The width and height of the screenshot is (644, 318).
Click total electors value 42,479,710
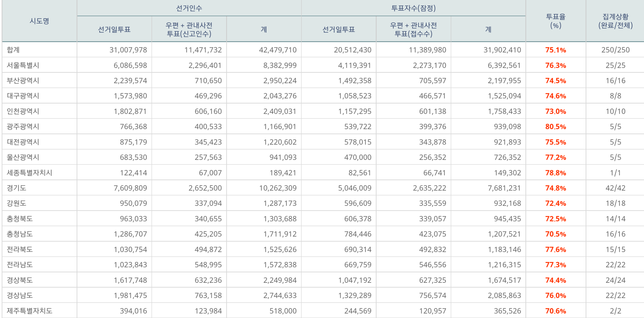(278, 50)
